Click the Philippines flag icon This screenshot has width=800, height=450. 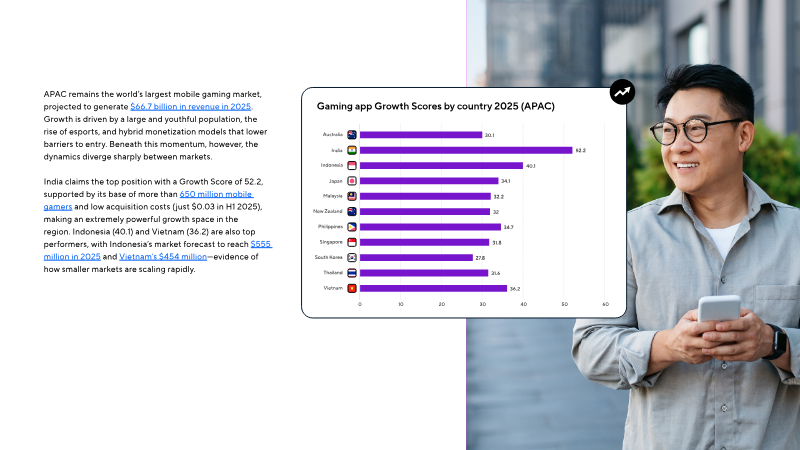pyautogui.click(x=352, y=227)
